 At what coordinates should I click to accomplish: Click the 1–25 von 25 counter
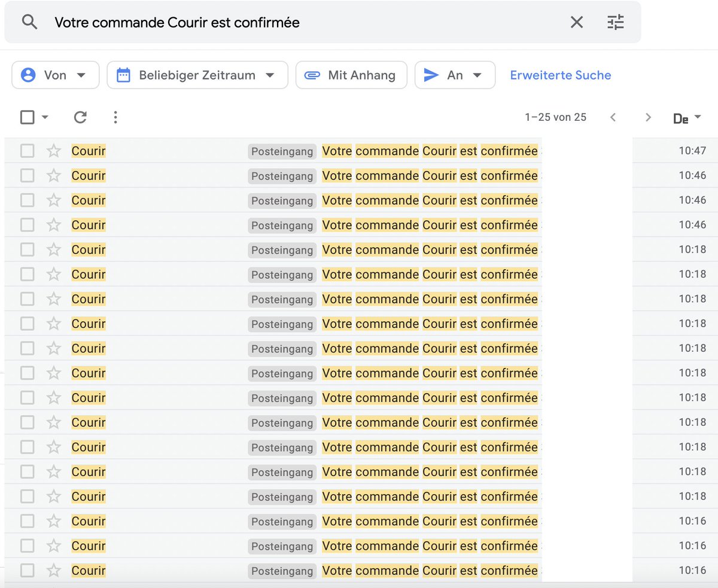pyautogui.click(x=556, y=117)
